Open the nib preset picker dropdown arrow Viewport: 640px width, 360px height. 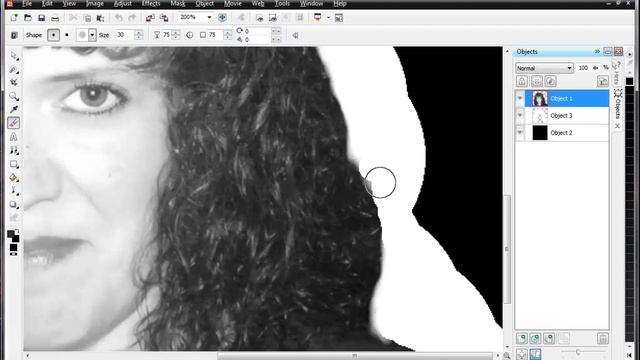click(92, 35)
